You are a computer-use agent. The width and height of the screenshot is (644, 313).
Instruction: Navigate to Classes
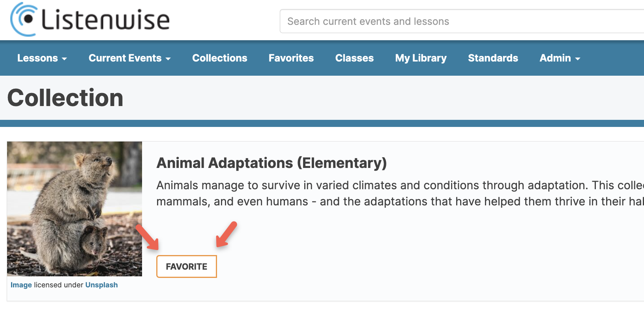(x=354, y=58)
